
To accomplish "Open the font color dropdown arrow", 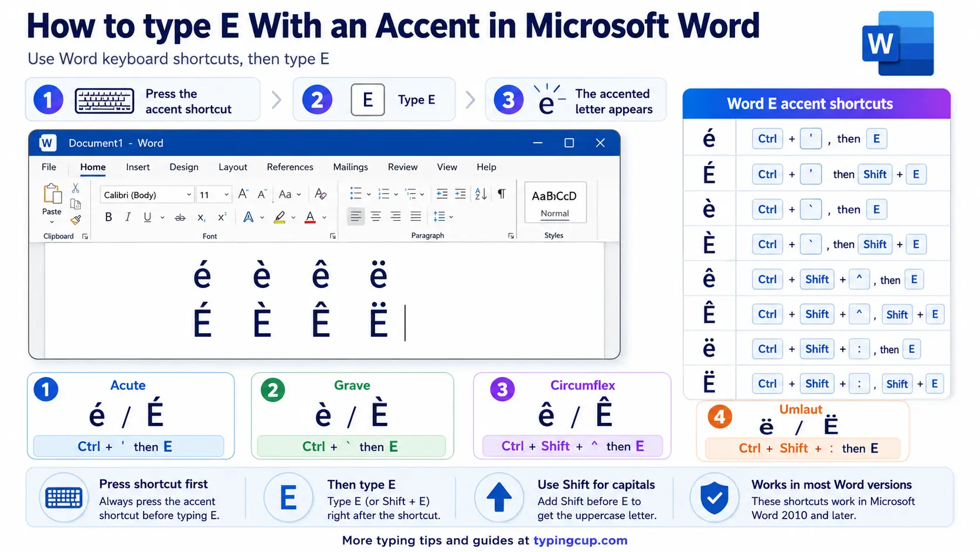I will tap(324, 218).
